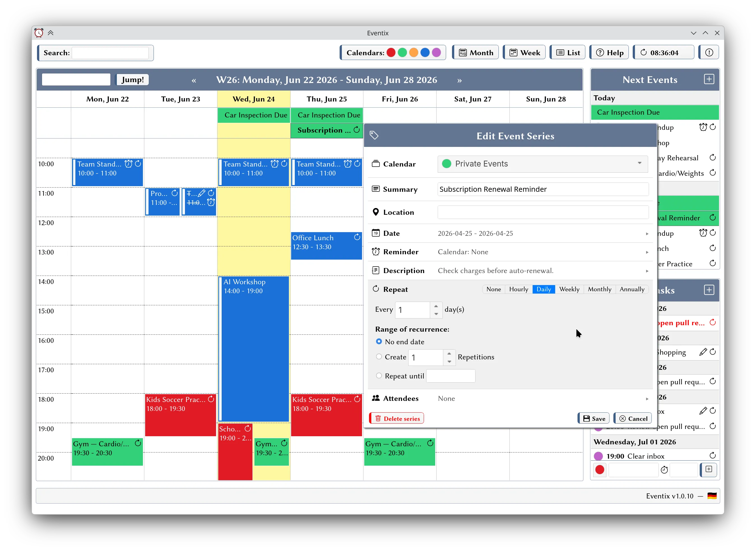Click pencil edit icon next to Shopping task

[703, 352]
